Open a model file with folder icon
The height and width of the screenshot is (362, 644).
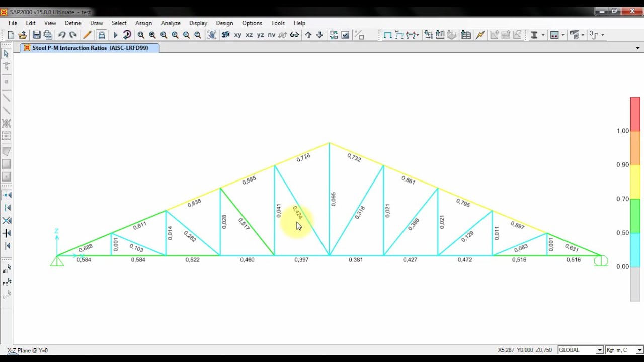tap(22, 35)
